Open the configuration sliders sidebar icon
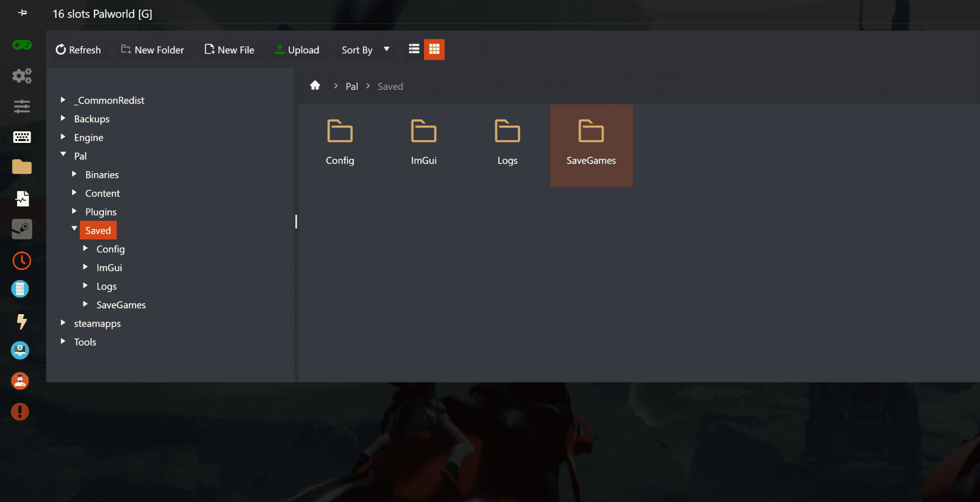This screenshot has width=980, height=502. [x=22, y=107]
